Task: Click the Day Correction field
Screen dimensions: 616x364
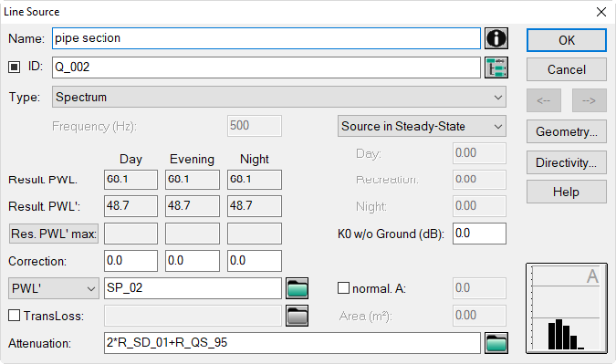Action: click(x=131, y=261)
